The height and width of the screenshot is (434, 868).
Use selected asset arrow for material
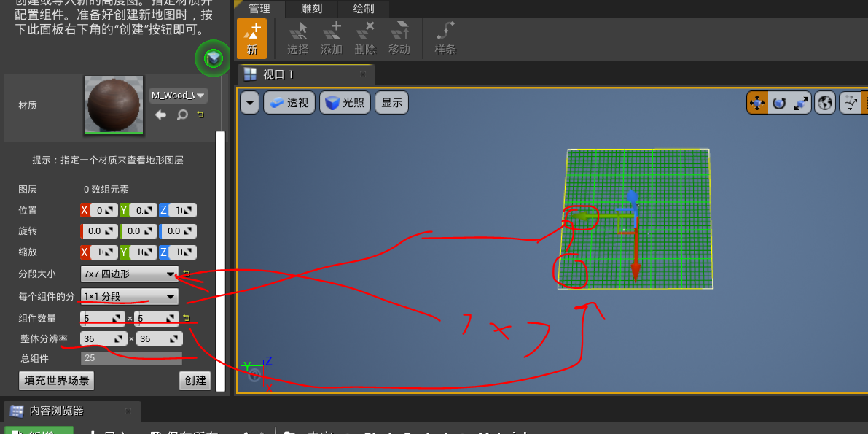point(160,115)
